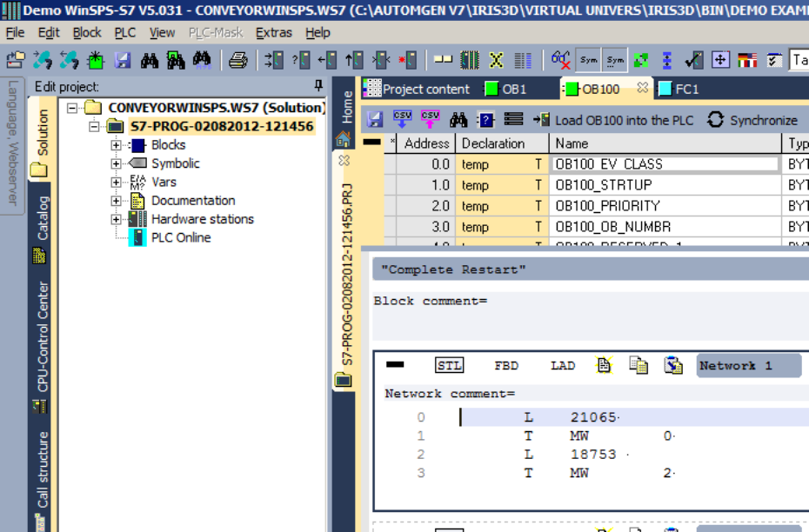Click the Print icon in main toolbar

point(238,60)
